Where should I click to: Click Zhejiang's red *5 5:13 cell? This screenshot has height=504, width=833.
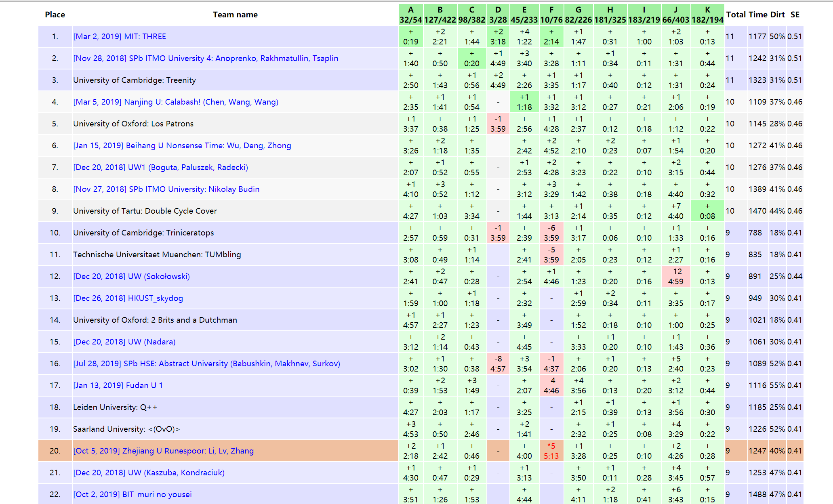[551, 451]
